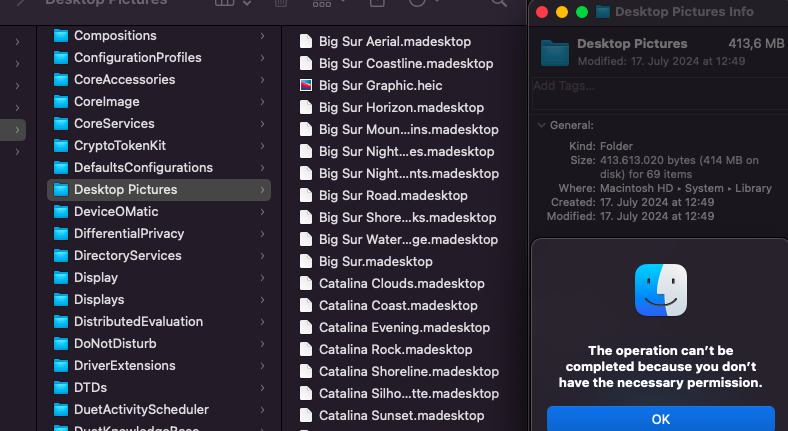Minimize the Desktop Pictures Info window
The image size is (788, 431).
[562, 12]
